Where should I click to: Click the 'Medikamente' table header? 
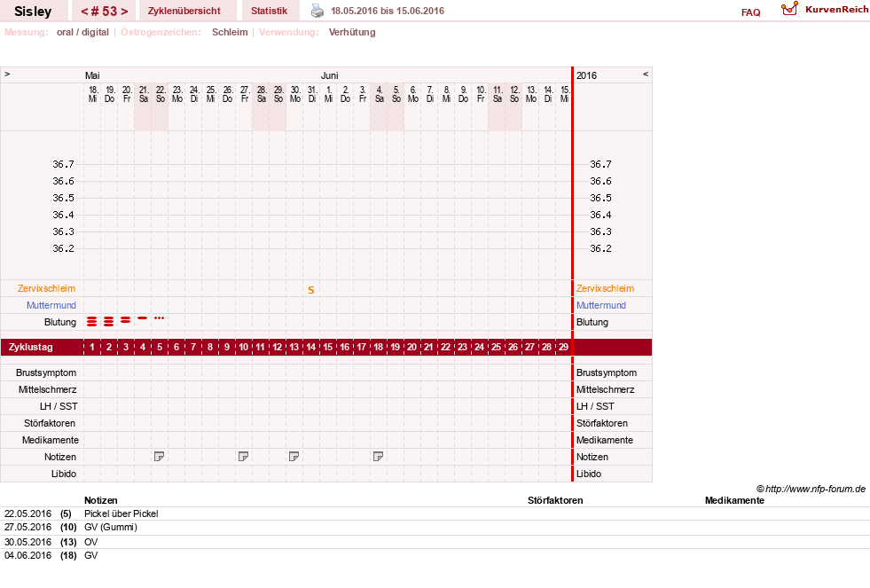point(734,500)
